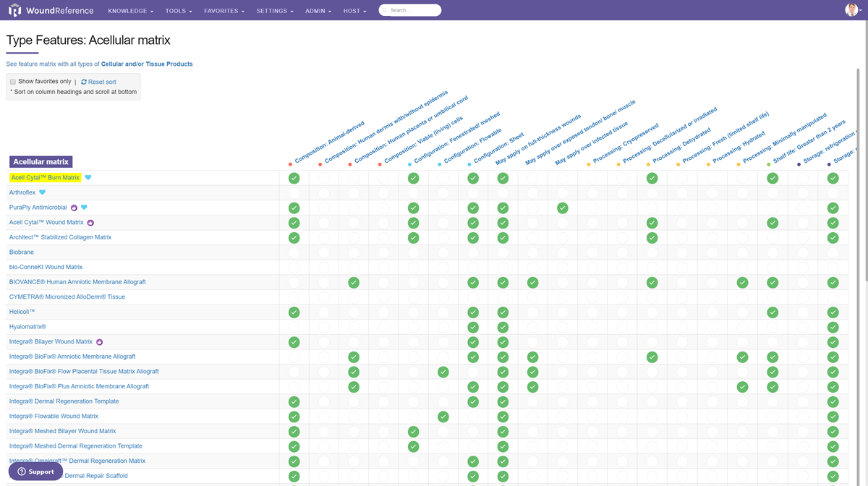The height and width of the screenshot is (486, 868).
Task: Click the green checkmark for Arthroflex Composition: Animal-derived
Action: pos(294,192)
